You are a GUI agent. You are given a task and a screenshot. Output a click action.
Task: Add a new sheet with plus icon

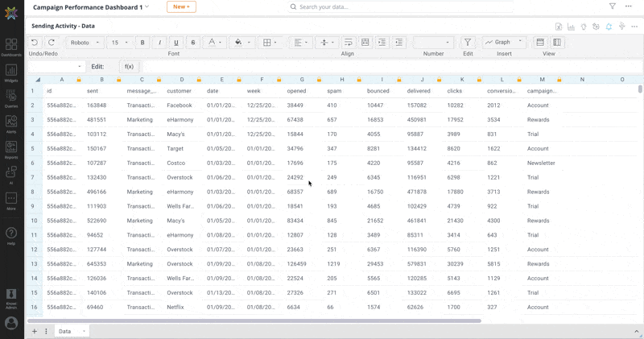pyautogui.click(x=35, y=331)
